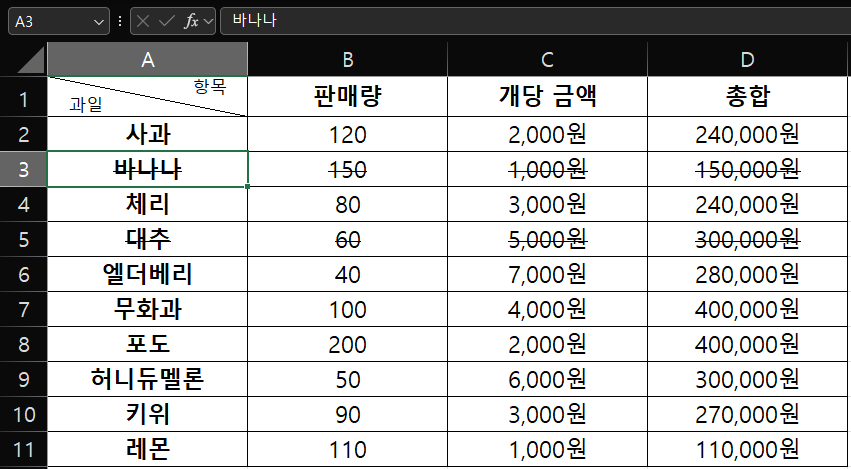This screenshot has width=851, height=469.
Task: Select row 3 header
Action: (23, 169)
